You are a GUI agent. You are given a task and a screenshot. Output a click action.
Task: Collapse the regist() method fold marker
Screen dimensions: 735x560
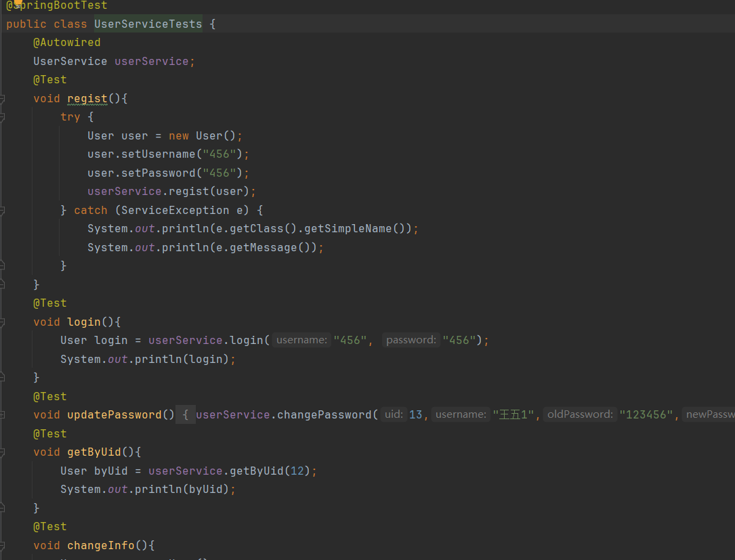pyautogui.click(x=2, y=99)
